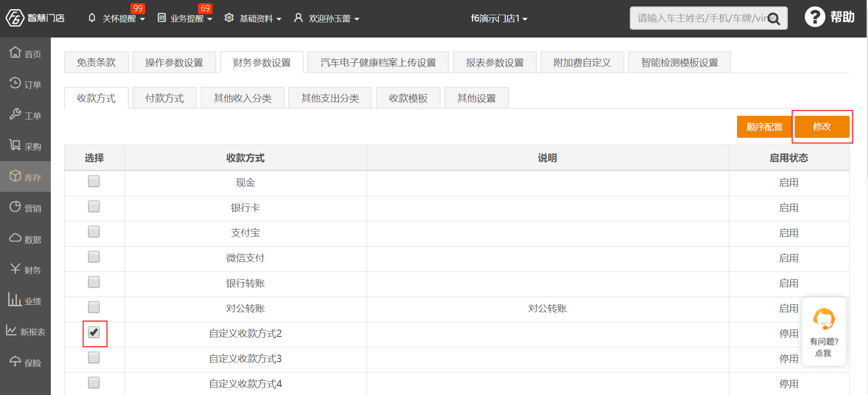868x395 pixels.
Task: Open 其他收入分类 sub-tab
Action: point(242,98)
